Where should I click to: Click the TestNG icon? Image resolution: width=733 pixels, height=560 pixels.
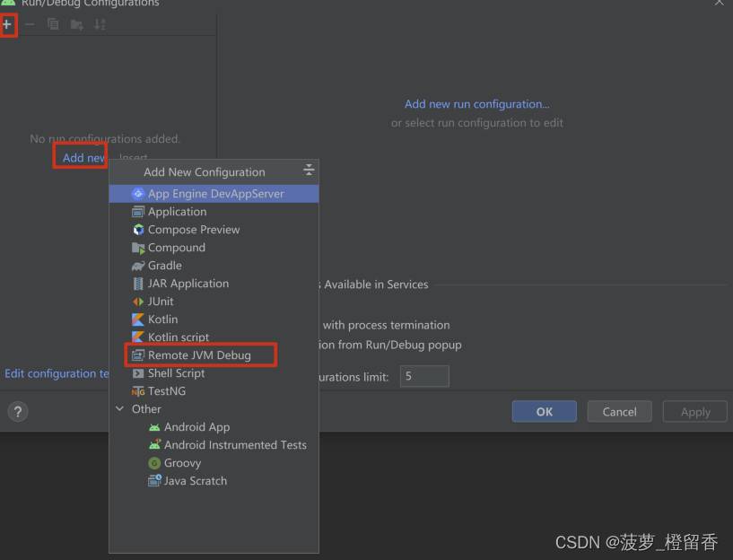[138, 391]
